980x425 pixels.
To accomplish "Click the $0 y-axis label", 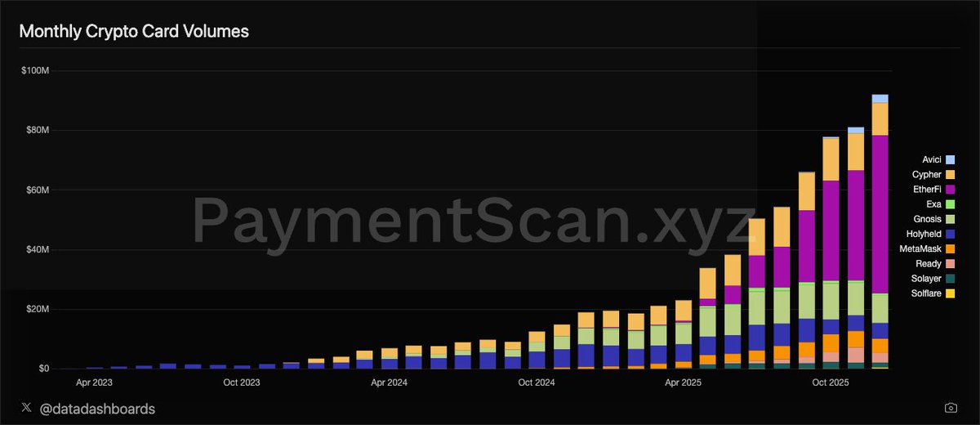I will click(x=45, y=369).
